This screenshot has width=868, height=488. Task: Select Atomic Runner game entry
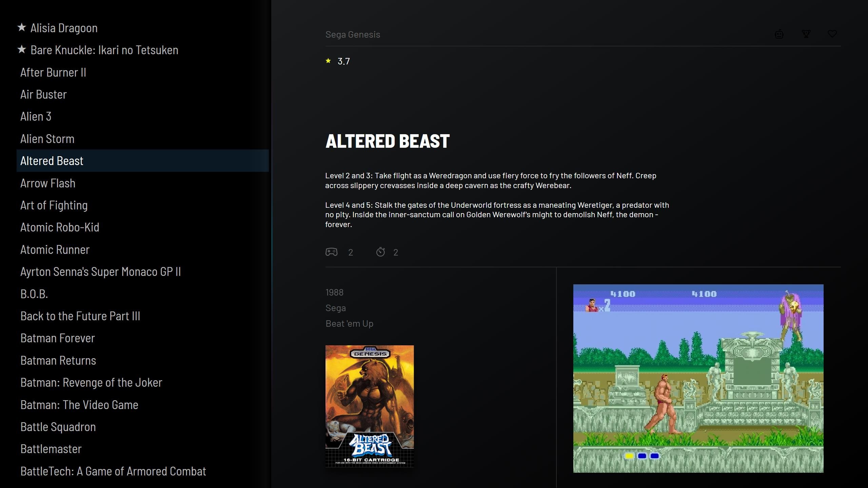pos(55,249)
